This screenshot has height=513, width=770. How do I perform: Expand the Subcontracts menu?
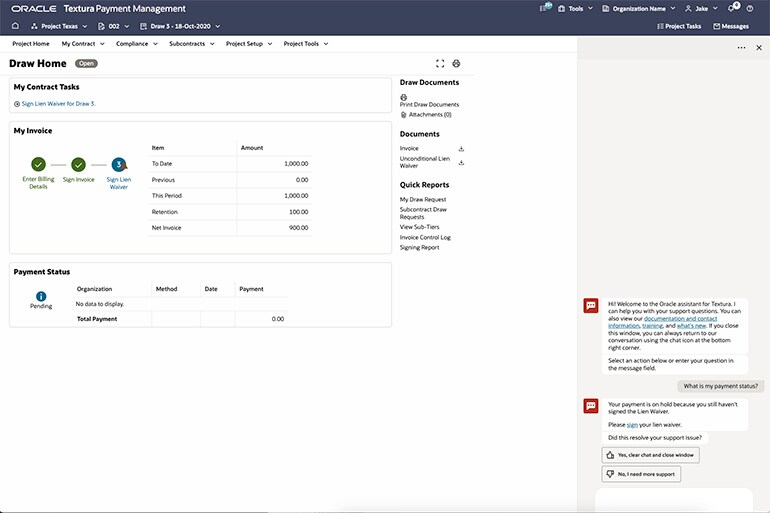coord(192,44)
